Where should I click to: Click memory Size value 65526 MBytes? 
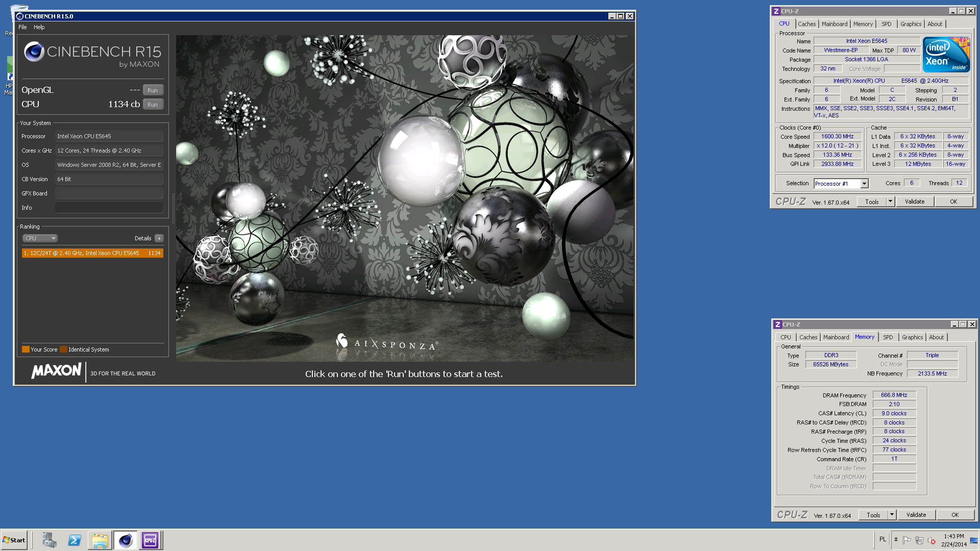pyautogui.click(x=831, y=365)
